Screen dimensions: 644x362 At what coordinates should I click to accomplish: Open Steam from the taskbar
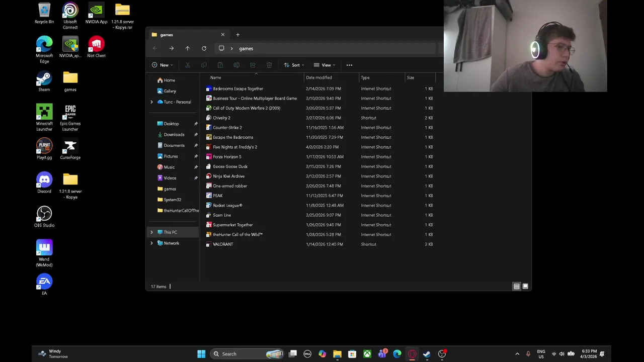(427, 354)
